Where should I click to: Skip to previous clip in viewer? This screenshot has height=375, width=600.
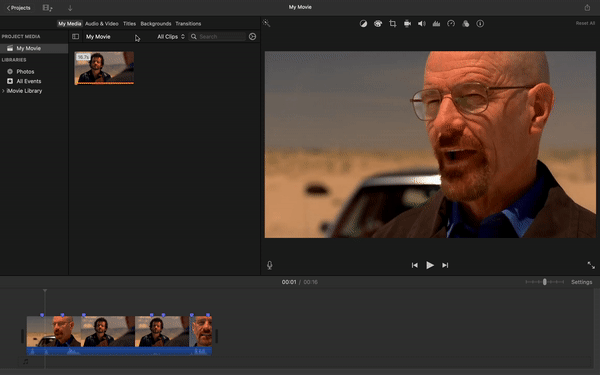(x=414, y=265)
